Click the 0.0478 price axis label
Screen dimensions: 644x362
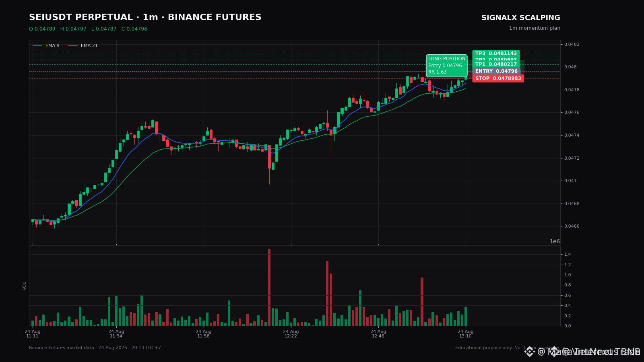572,90
